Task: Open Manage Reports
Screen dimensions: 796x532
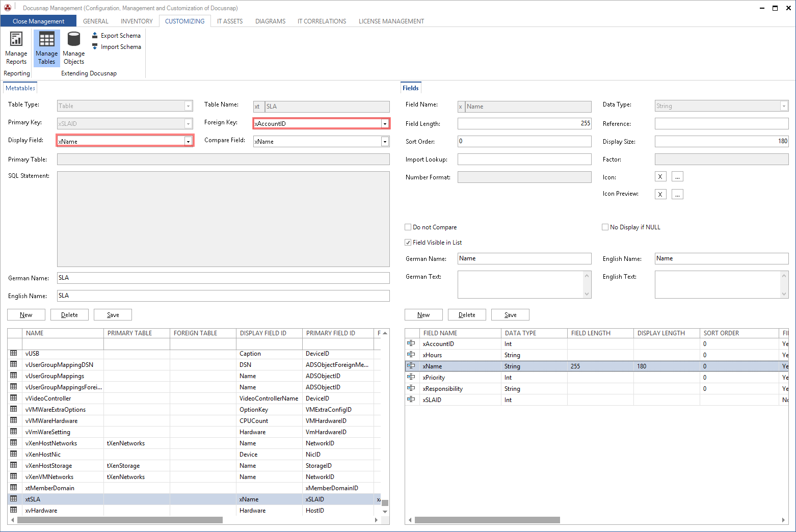Action: [16, 48]
